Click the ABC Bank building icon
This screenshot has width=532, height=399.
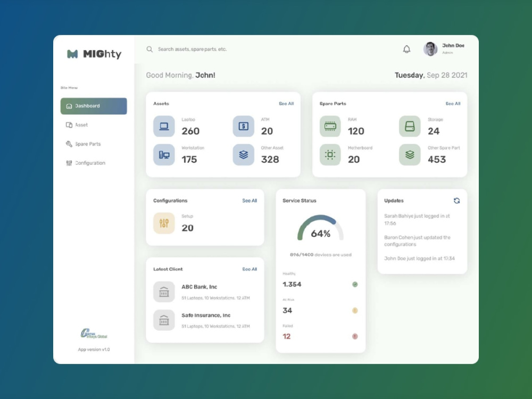(164, 292)
